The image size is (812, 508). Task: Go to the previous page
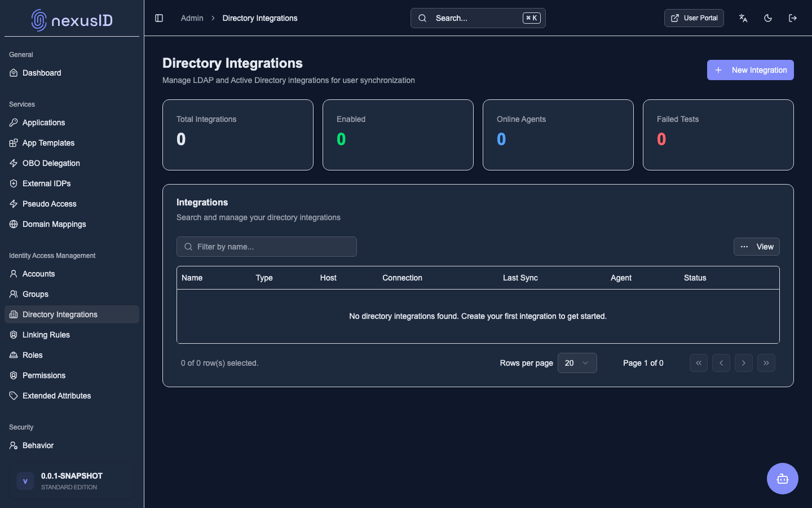pos(721,363)
